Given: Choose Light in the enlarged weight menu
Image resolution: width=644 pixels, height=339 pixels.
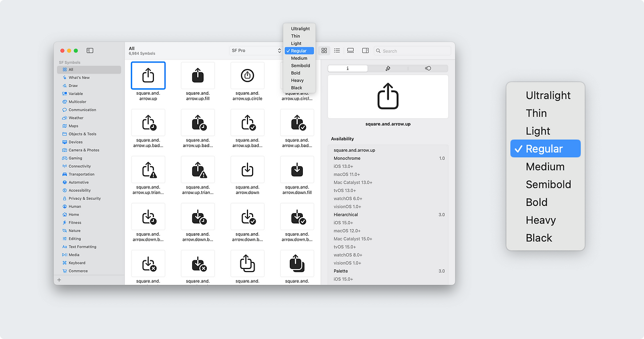Looking at the screenshot, I should click(x=545, y=131).
